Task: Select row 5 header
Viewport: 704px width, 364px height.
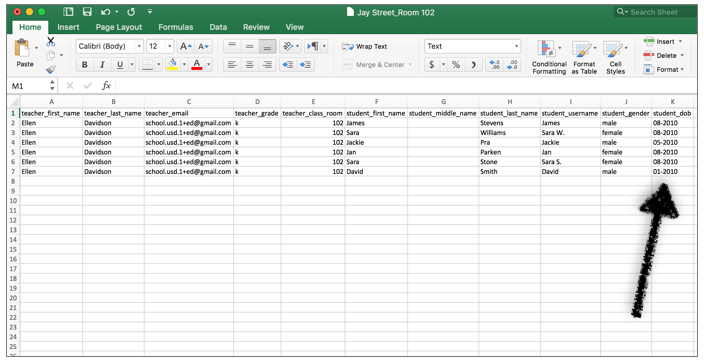Action: point(13,152)
